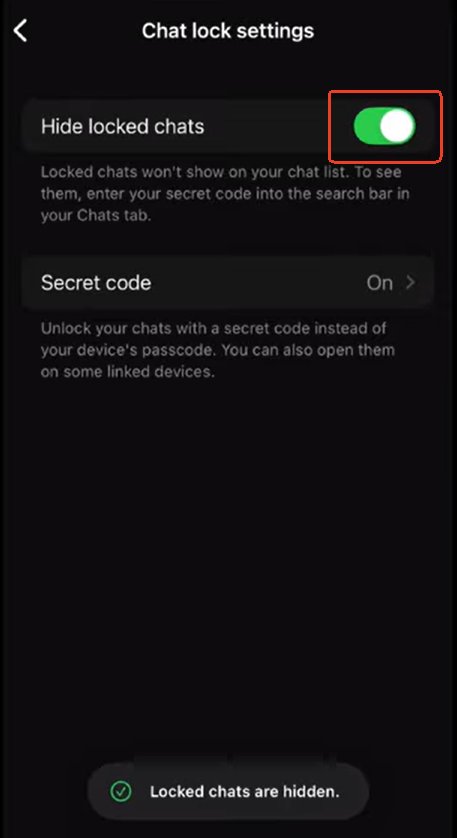The height and width of the screenshot is (838, 457).
Task: Tap the 'Locked chats are hidden.' message
Action: click(245, 792)
